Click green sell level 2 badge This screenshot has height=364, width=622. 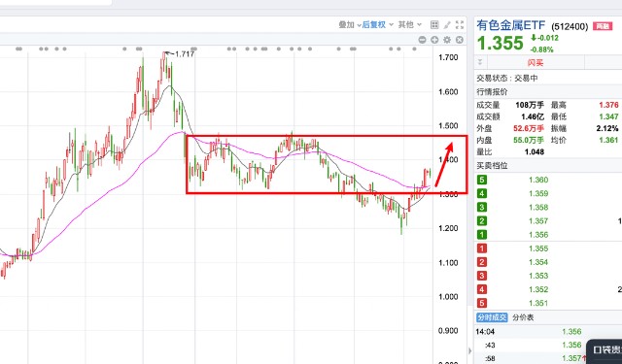[x=482, y=221]
